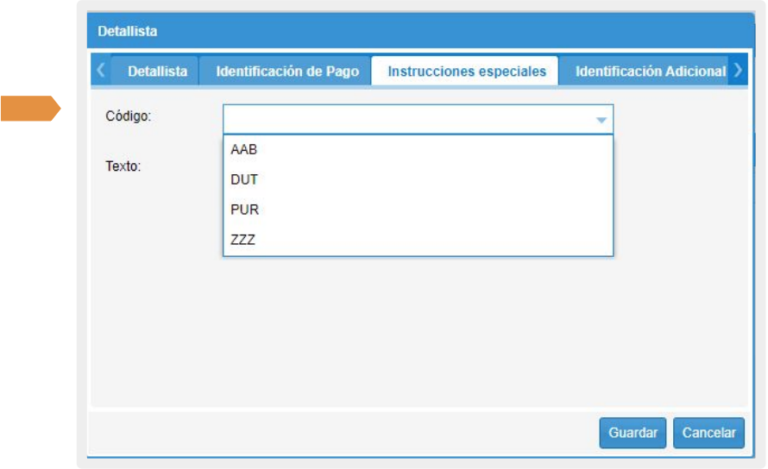Click the Código field label
The width and height of the screenshot is (768, 469).
[127, 116]
